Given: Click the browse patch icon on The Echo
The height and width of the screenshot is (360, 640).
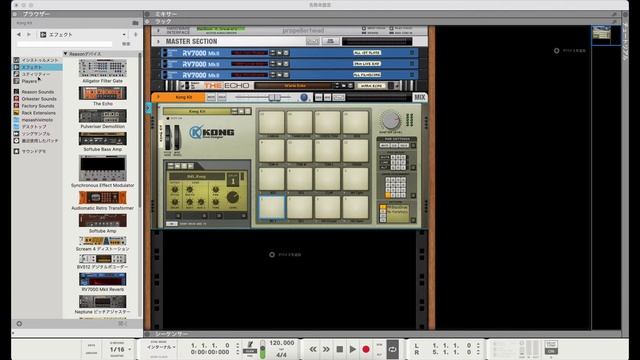Looking at the screenshot, I should coord(344,86).
